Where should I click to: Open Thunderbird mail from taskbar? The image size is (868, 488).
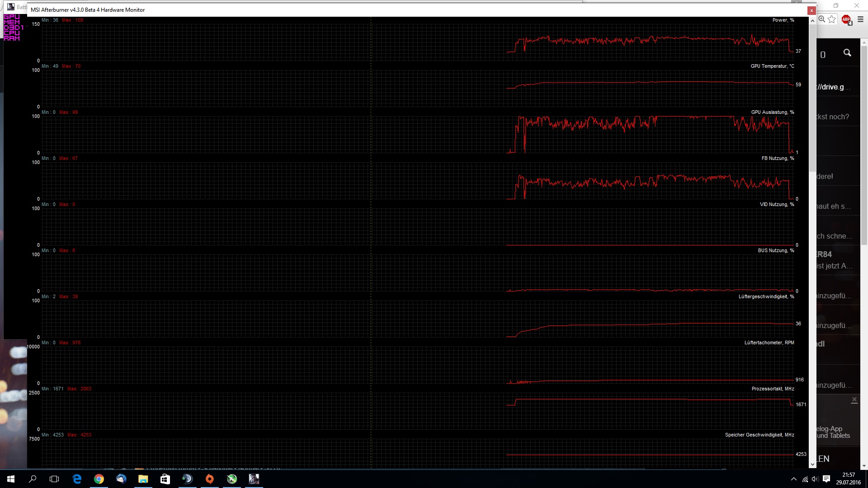click(x=121, y=479)
